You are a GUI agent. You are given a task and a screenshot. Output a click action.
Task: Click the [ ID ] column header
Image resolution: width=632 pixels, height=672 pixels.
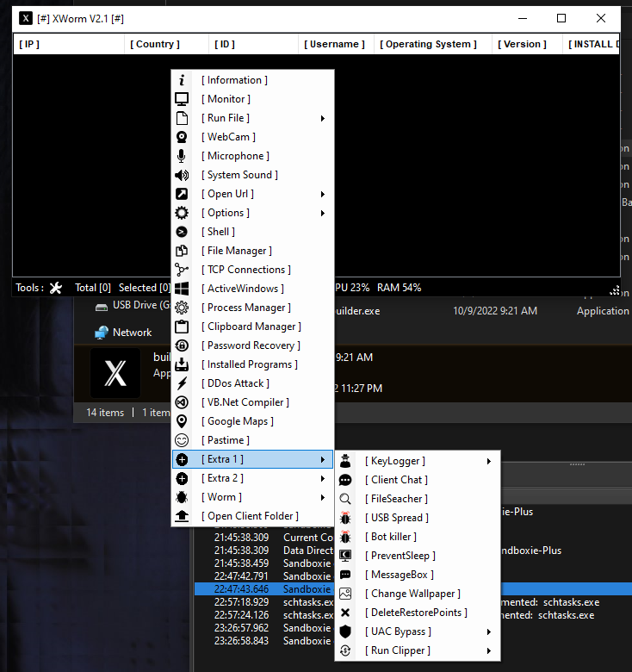[254, 44]
